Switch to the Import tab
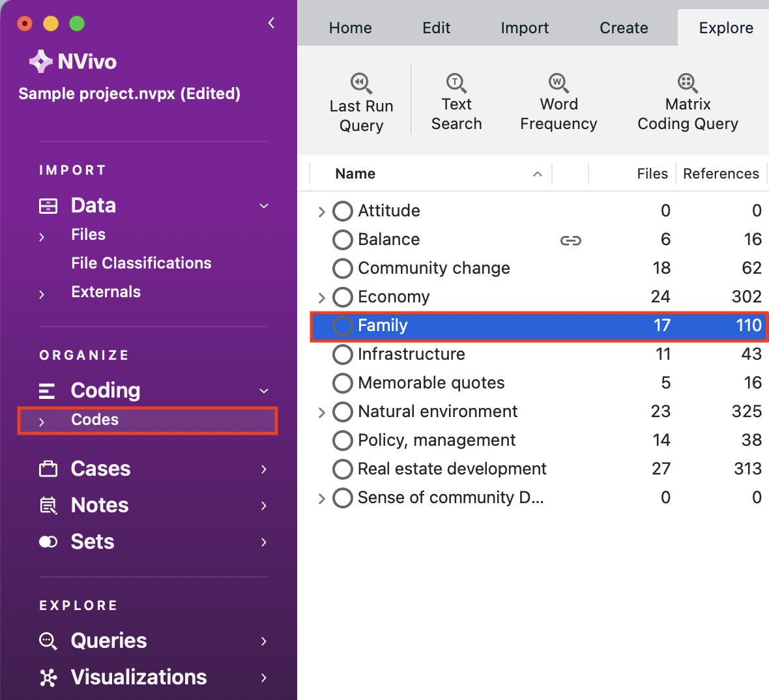 click(525, 28)
